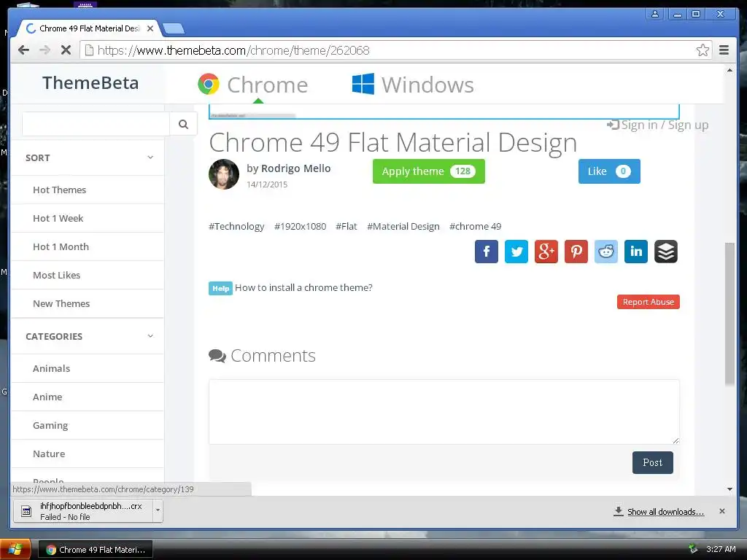Click the ThemeBeta site logo
The width and height of the screenshot is (747, 560).
pos(90,83)
